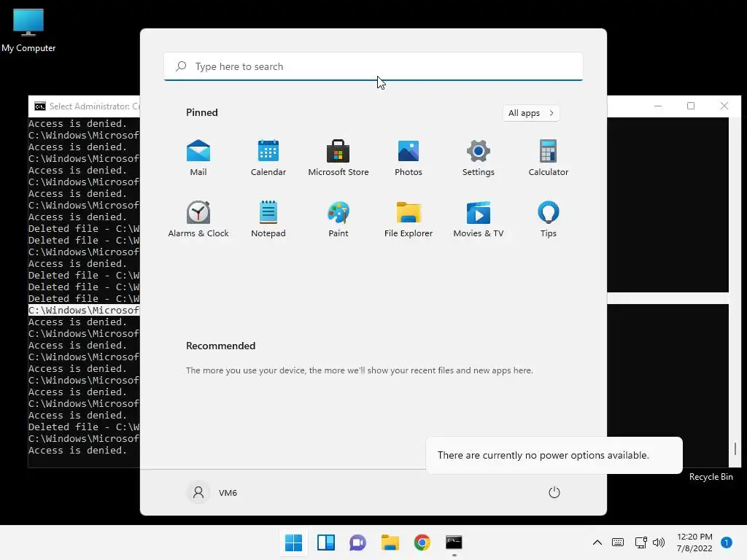The width and height of the screenshot is (747, 560).
Task: Close the Command Prompt window
Action: pyautogui.click(x=724, y=106)
